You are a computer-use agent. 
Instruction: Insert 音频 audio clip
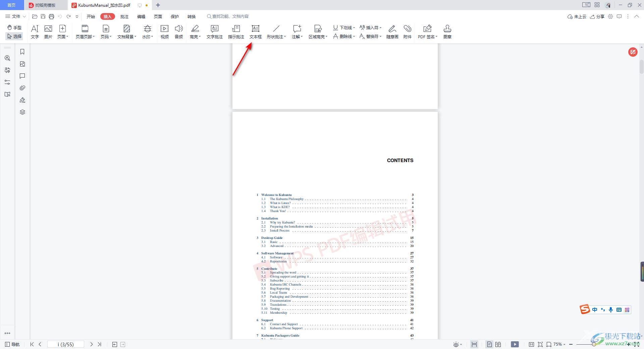[179, 32]
